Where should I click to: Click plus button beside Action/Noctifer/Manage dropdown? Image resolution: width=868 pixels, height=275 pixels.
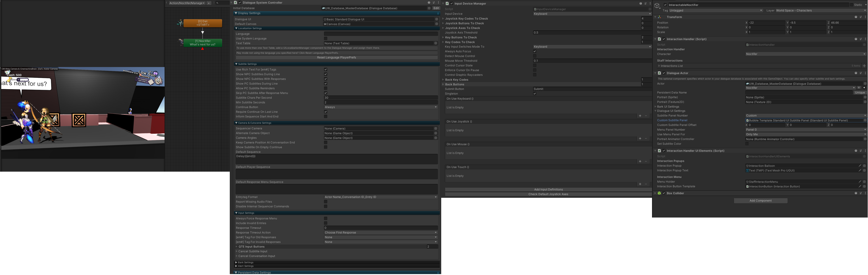[x=209, y=3]
